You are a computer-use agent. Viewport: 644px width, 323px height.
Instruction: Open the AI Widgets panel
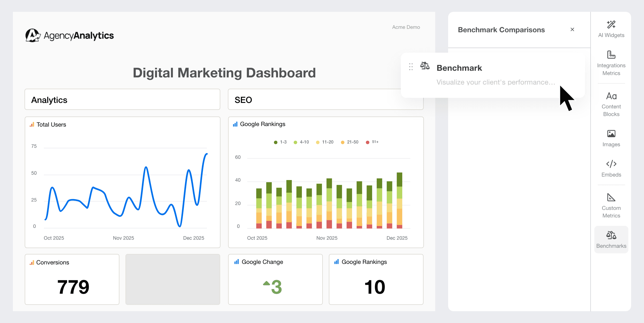(611, 28)
